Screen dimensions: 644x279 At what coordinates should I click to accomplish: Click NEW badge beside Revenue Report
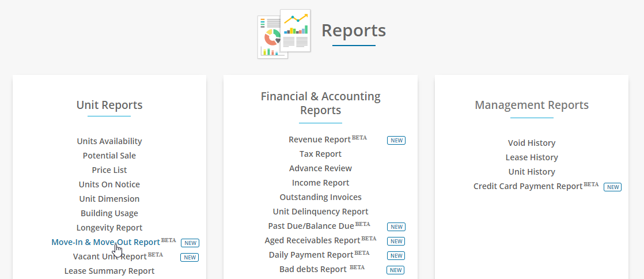[x=396, y=140]
